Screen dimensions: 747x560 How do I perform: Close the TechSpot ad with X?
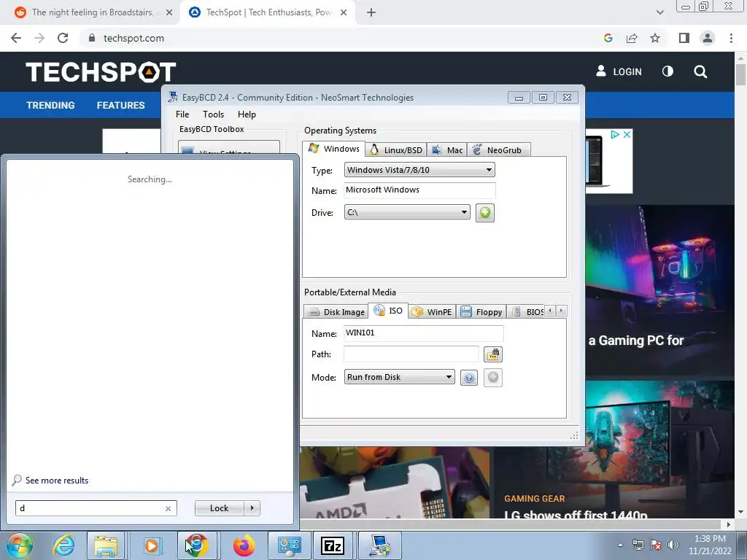627,135
